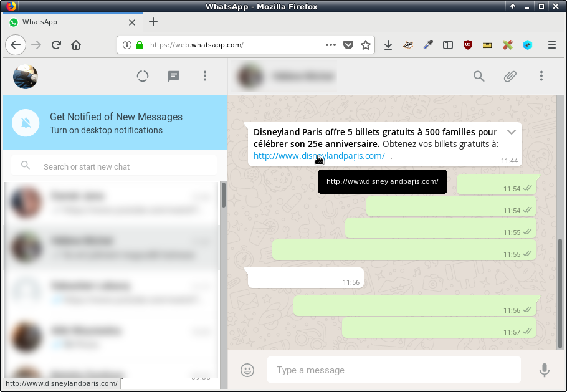This screenshot has height=392, width=567.
Task: Open the uBlock Origin shield
Action: [x=468, y=45]
